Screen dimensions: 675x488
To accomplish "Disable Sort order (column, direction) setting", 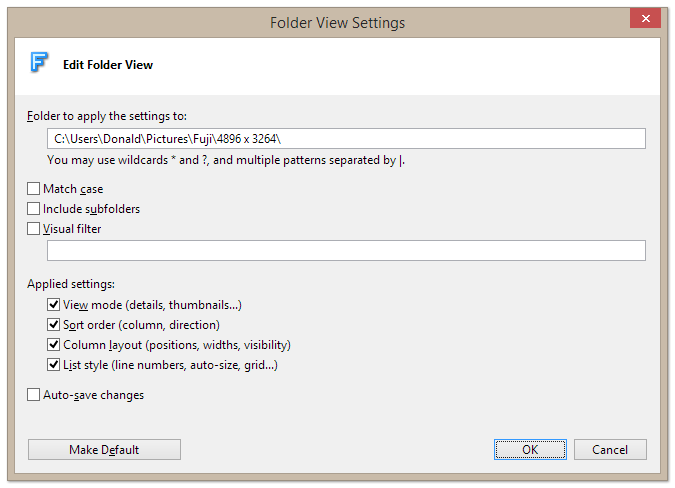I will pos(55,325).
